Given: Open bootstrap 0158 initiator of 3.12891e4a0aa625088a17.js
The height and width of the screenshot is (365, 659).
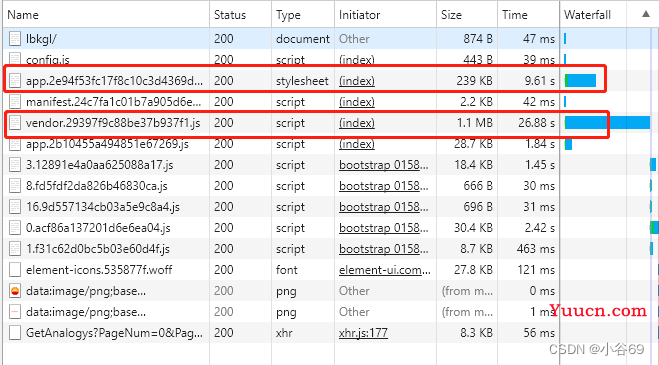Looking at the screenshot, I should pos(384,165).
